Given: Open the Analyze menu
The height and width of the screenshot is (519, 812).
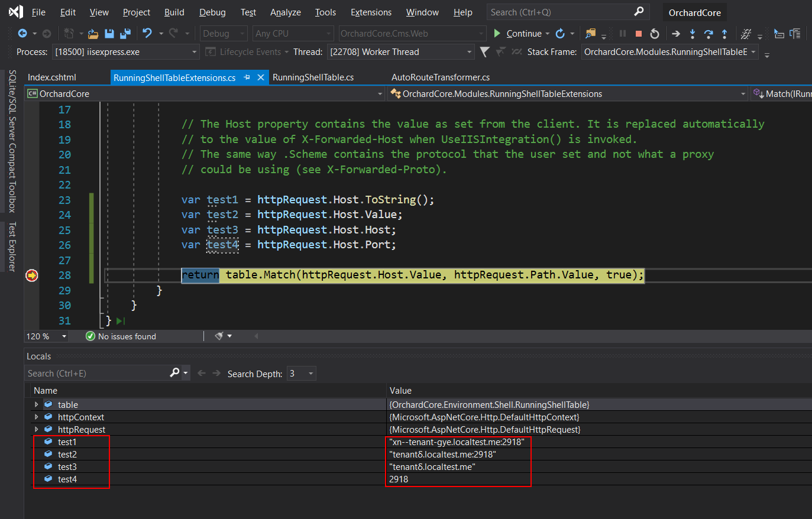Looking at the screenshot, I should tap(285, 12).
